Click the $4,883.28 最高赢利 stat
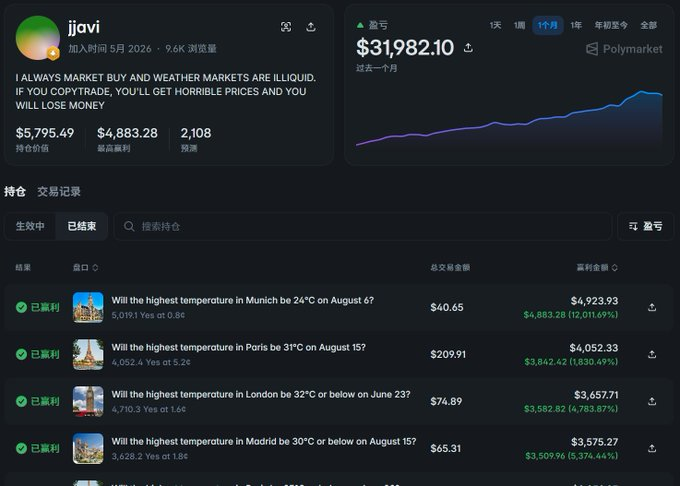The image size is (680, 486). (x=127, y=139)
